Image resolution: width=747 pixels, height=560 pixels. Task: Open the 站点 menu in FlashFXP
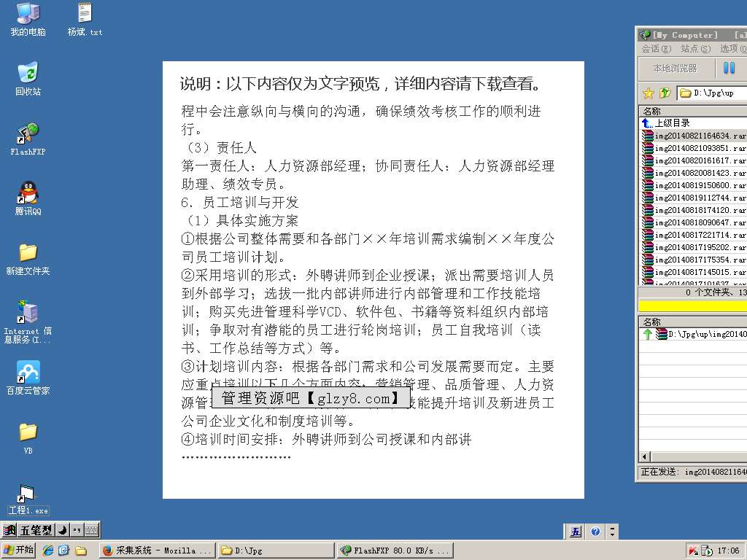(695, 49)
